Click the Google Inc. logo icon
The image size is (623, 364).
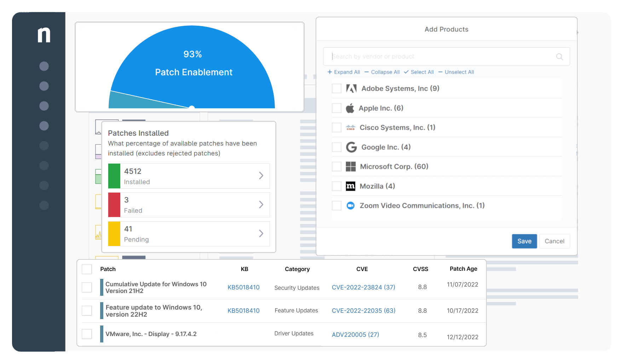351,147
